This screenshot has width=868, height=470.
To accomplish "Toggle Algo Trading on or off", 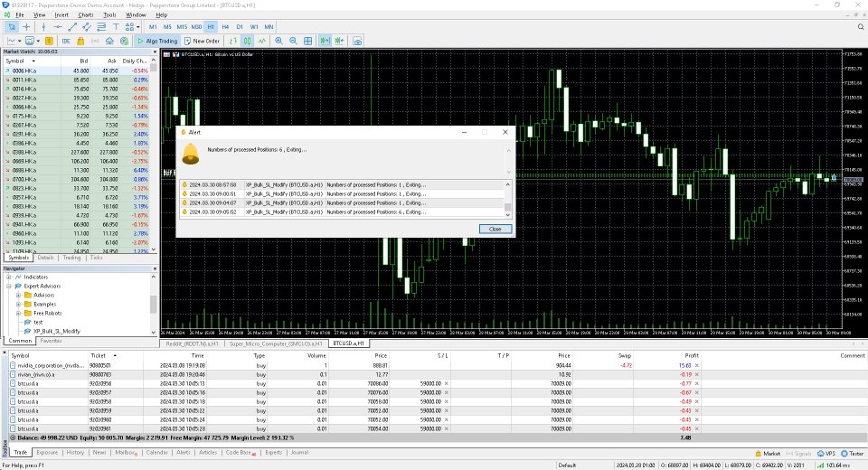I will pos(157,41).
